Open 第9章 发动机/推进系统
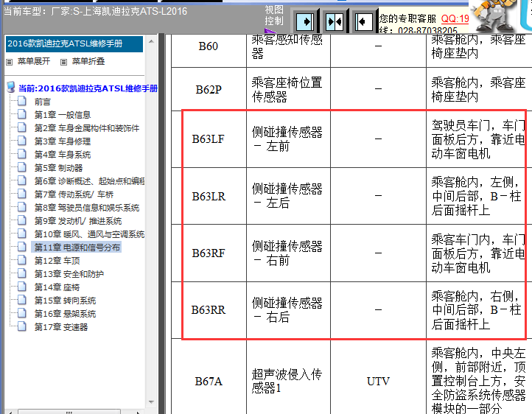 point(78,221)
